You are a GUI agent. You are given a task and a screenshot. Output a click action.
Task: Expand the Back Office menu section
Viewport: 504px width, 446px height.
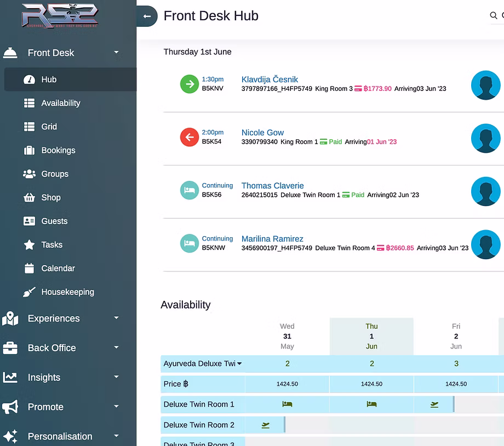point(116,348)
